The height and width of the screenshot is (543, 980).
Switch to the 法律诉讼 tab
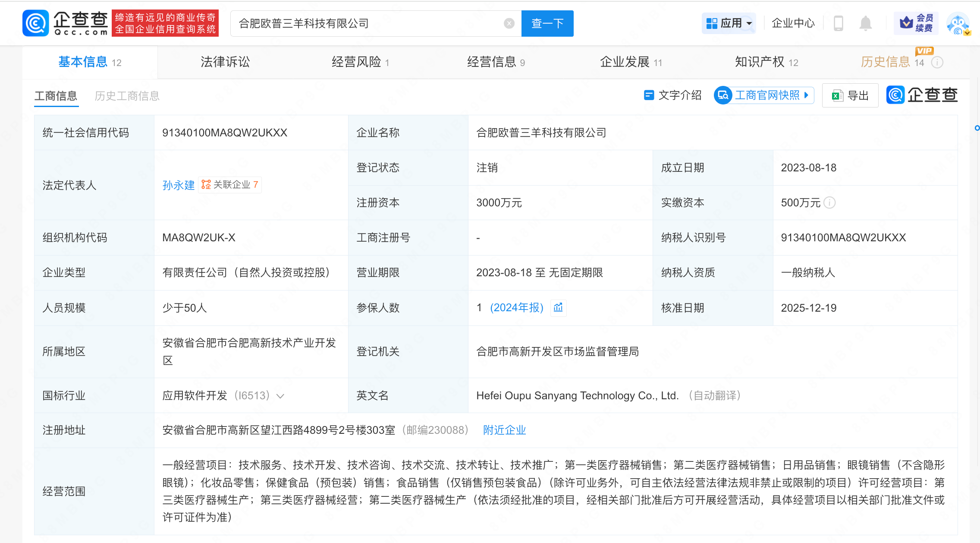(x=225, y=62)
